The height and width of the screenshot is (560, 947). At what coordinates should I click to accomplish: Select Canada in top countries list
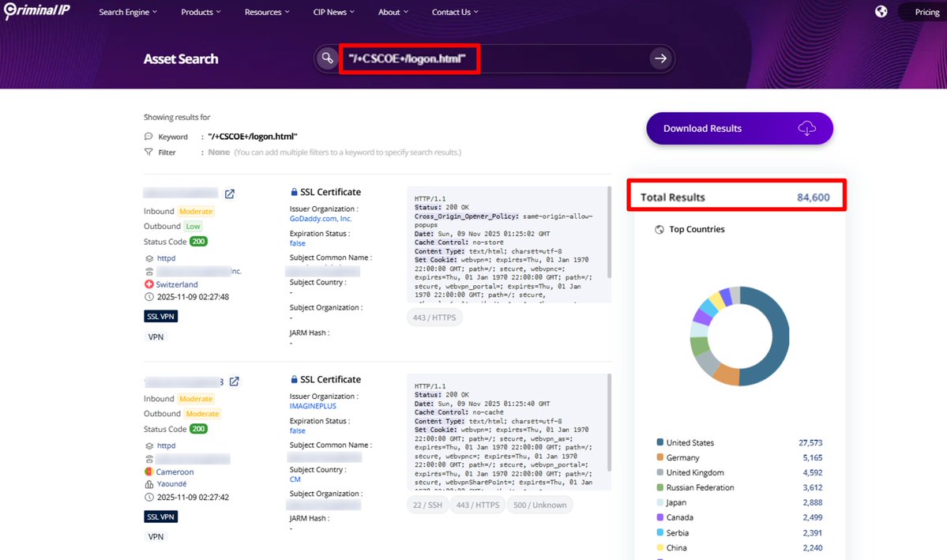(679, 517)
